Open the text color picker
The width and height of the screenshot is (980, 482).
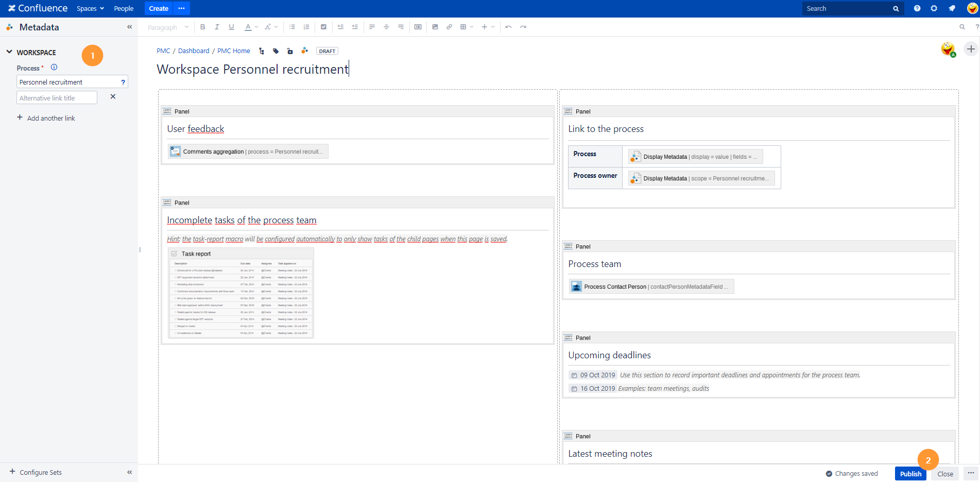pos(251,27)
